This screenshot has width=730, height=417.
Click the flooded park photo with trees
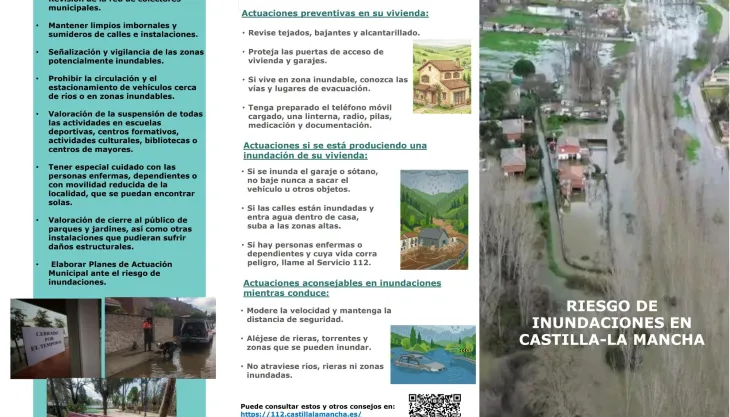(x=111, y=397)
